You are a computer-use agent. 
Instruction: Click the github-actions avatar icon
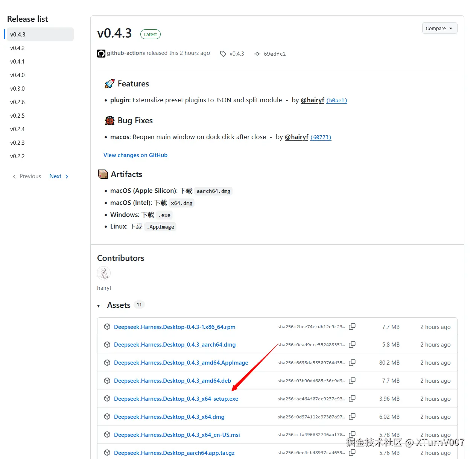point(101,53)
